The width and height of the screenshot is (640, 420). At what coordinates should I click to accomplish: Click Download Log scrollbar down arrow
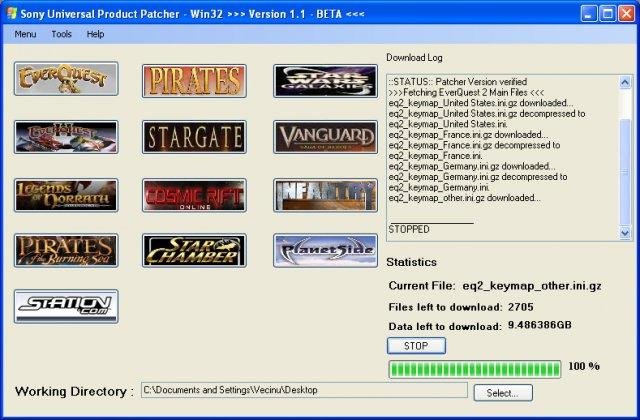click(x=625, y=233)
